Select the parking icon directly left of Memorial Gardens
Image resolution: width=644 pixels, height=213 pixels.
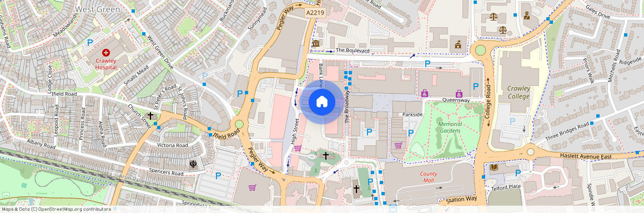point(410,133)
